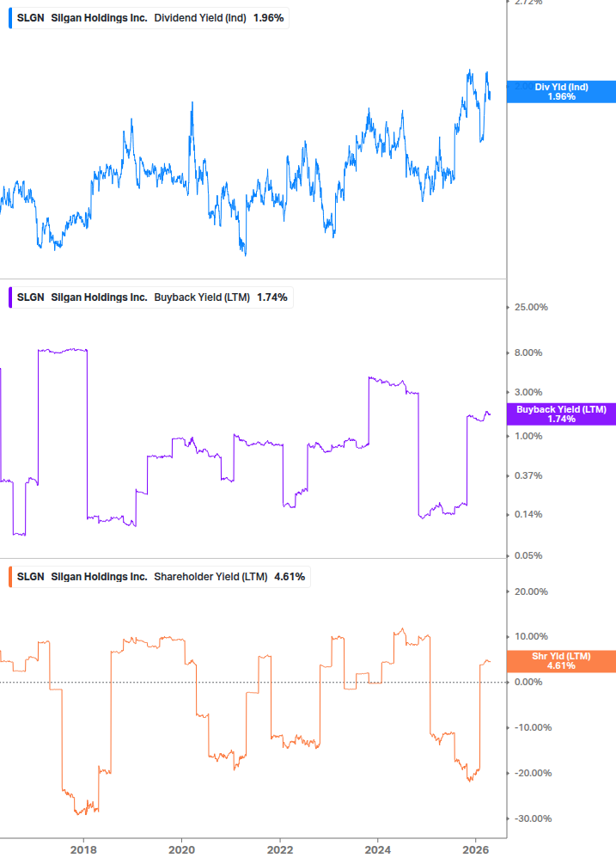Click the 1.00% tick on buyback axis
The width and height of the screenshot is (616, 864).
point(528,436)
